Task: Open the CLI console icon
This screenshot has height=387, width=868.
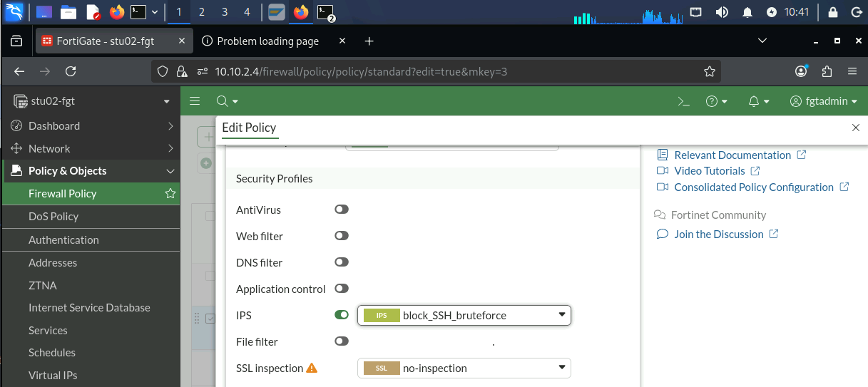Action: point(683,101)
